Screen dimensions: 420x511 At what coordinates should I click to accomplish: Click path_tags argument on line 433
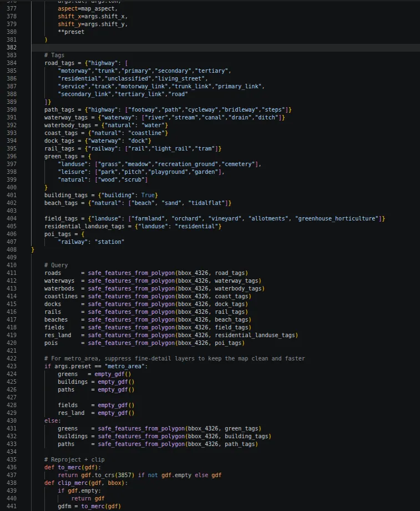(240, 444)
